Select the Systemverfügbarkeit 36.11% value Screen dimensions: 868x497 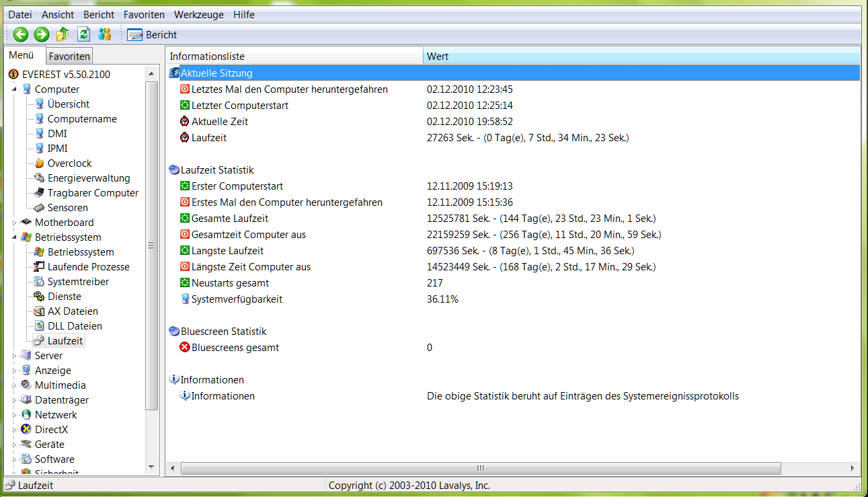(x=442, y=299)
